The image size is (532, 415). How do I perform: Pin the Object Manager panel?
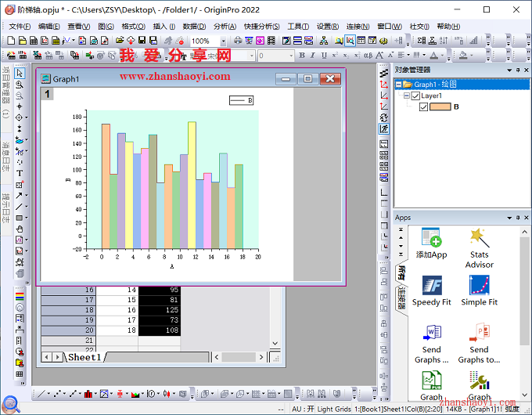point(518,70)
